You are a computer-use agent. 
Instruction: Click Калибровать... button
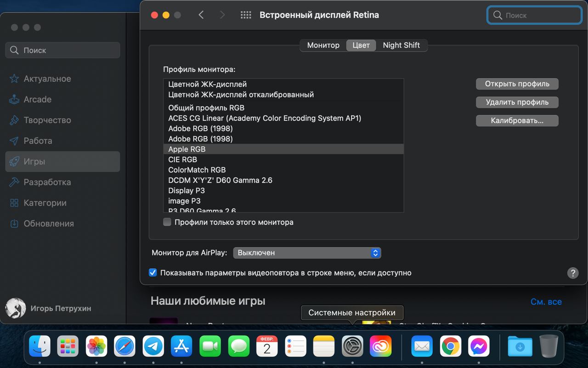(x=517, y=121)
